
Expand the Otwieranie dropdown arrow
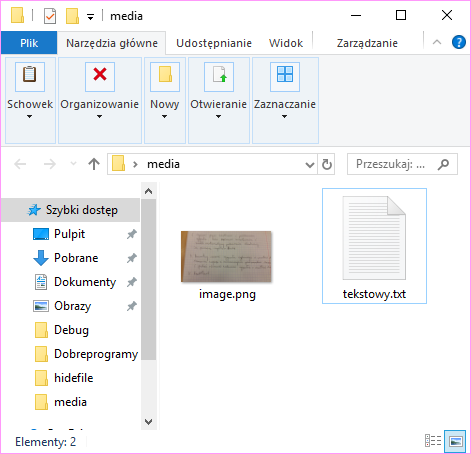218,116
